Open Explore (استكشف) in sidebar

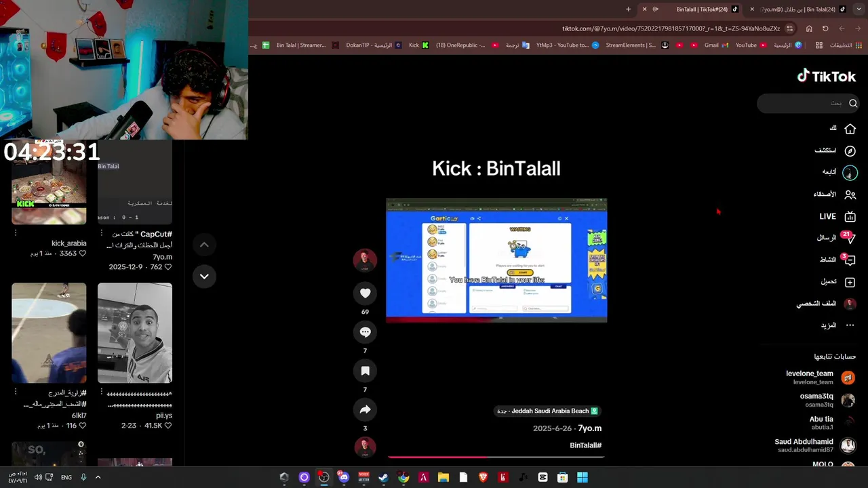(x=835, y=150)
